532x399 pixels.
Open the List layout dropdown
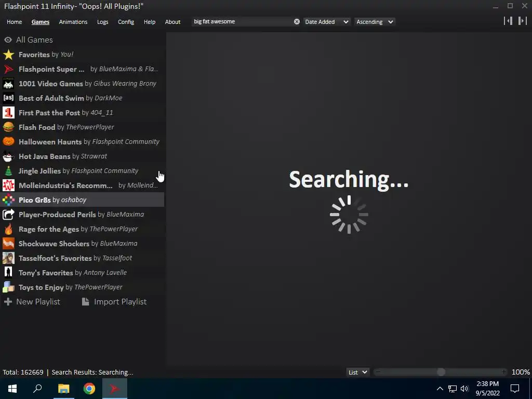click(x=357, y=372)
